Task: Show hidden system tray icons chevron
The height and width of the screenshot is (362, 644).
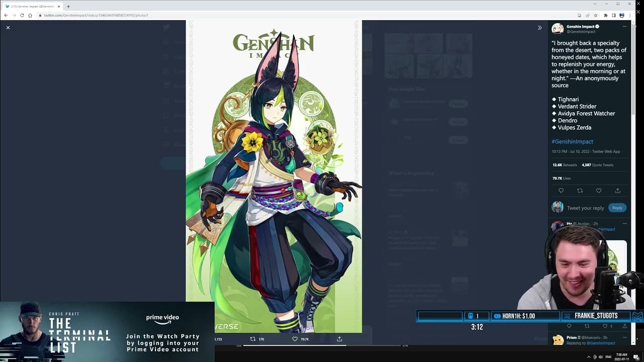Action: point(589,357)
